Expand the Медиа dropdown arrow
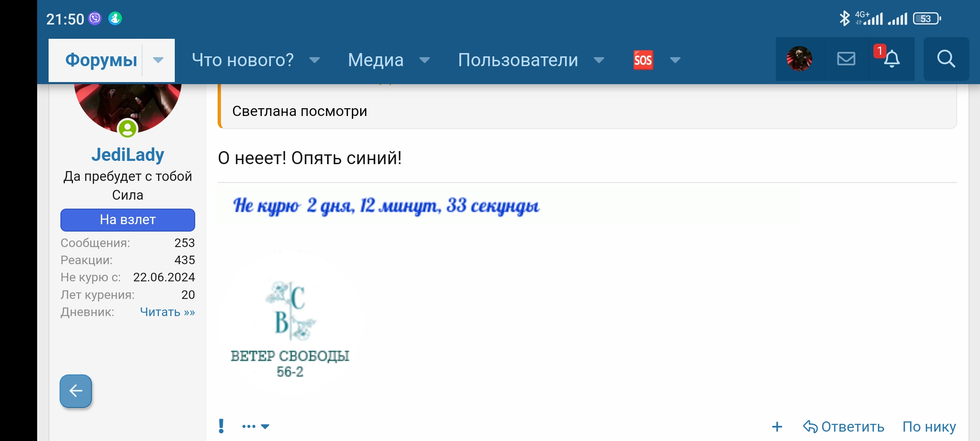Viewport: 980px width, 441px height. [425, 60]
